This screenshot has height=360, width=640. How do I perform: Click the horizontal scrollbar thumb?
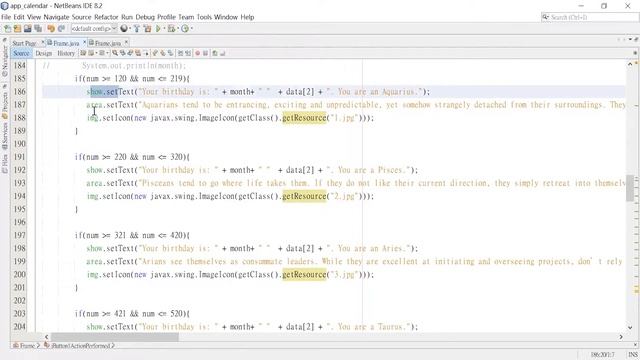(x=115, y=337)
